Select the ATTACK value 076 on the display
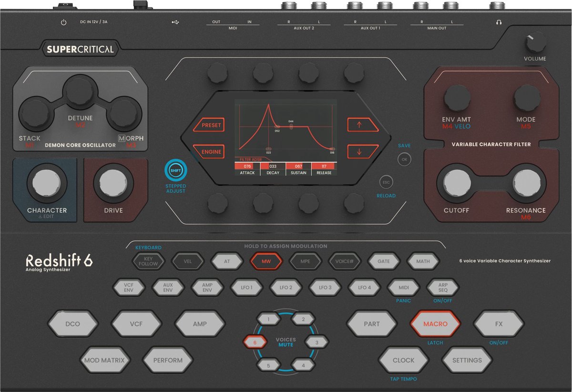The height and width of the screenshot is (392, 572). (x=247, y=166)
